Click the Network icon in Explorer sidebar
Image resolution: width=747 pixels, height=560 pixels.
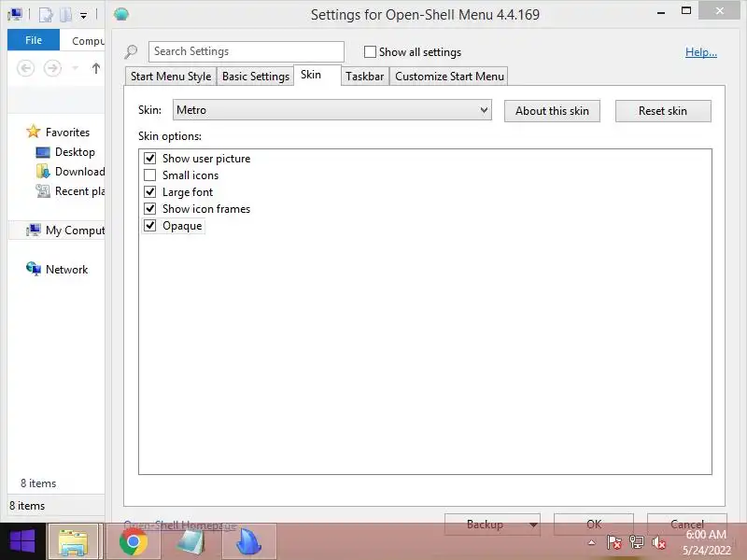(34, 269)
